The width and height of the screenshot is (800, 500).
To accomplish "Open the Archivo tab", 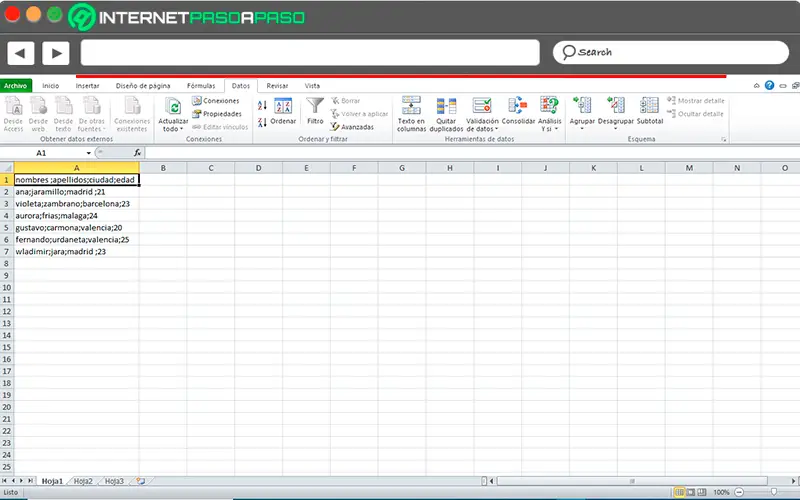I will pos(16,86).
